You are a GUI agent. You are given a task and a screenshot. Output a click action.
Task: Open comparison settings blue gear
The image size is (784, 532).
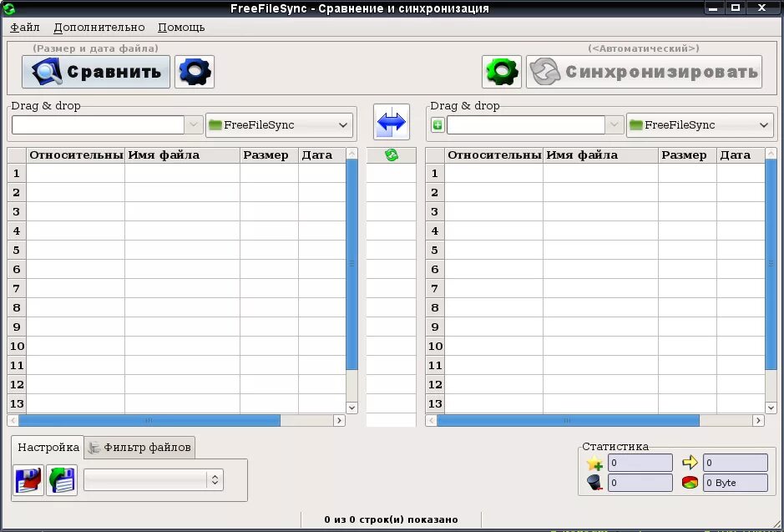tap(195, 72)
